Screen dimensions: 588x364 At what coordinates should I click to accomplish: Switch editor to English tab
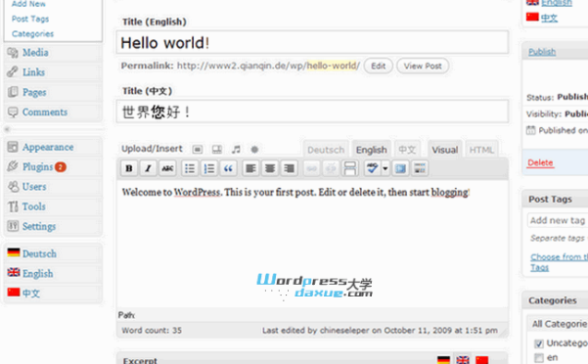[371, 150]
